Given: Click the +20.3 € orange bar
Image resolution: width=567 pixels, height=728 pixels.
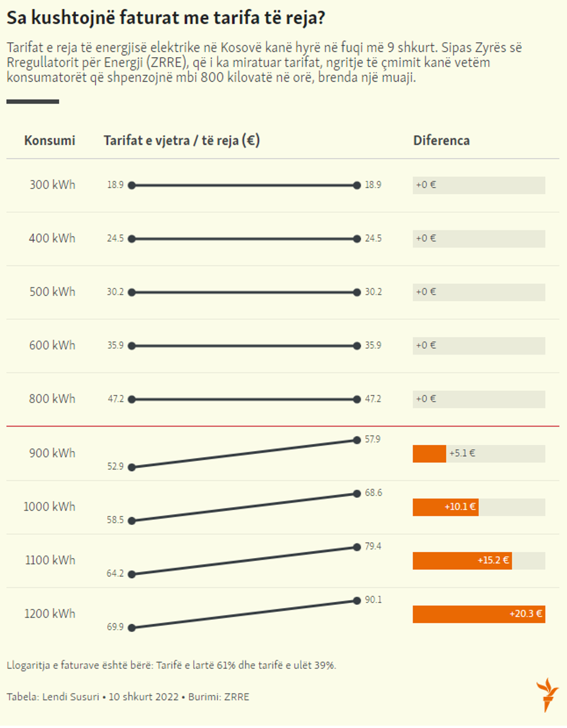Looking at the screenshot, I should 478,614.
